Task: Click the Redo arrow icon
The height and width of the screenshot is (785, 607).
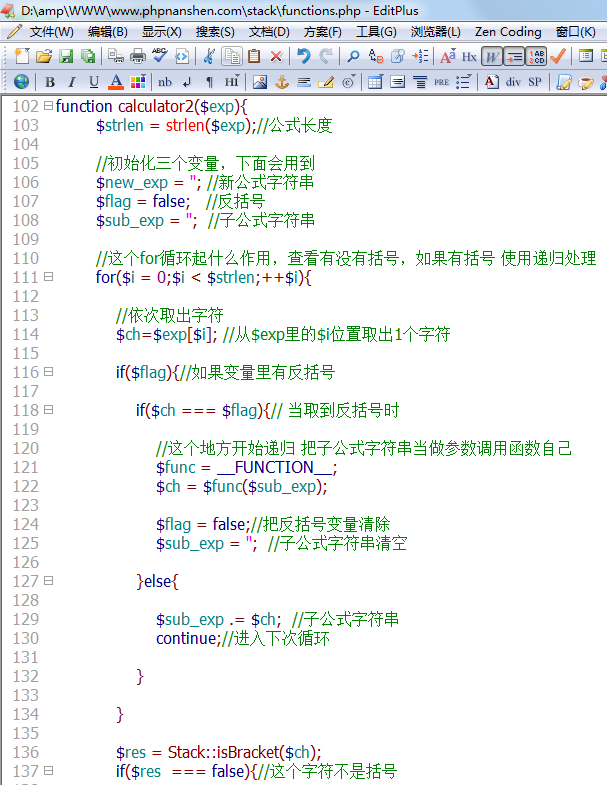Action: click(326, 56)
